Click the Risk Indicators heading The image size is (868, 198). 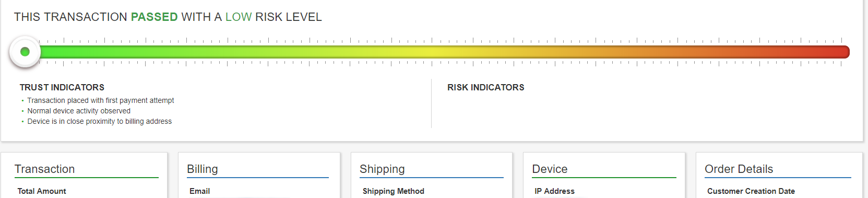click(486, 87)
